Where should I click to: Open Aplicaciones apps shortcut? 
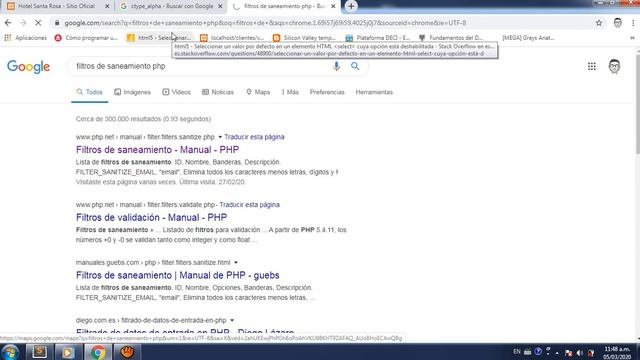point(26,38)
